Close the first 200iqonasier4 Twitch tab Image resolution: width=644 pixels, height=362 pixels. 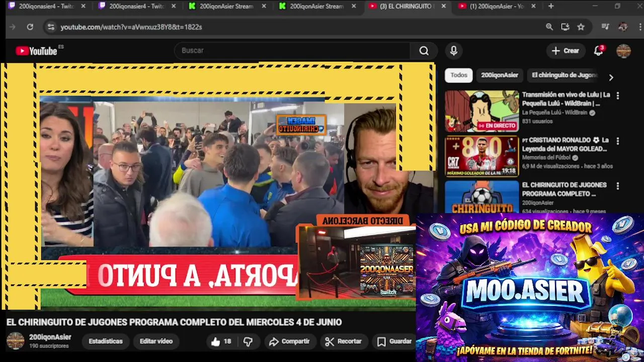tap(83, 7)
